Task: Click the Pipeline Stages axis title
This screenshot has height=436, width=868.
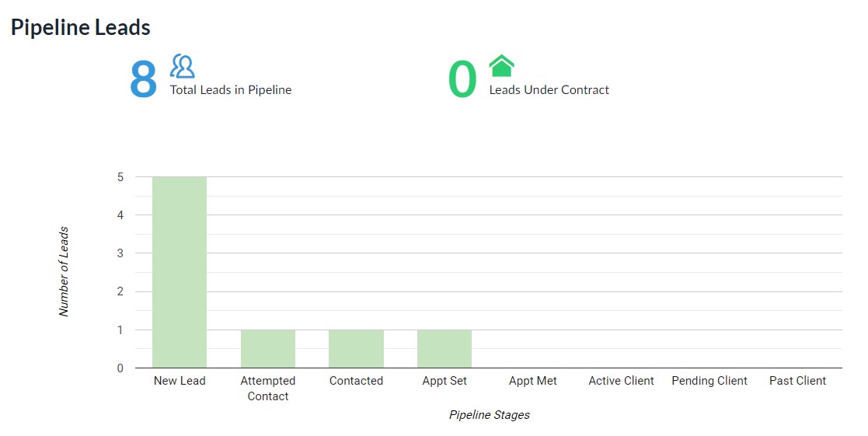Action: click(490, 415)
